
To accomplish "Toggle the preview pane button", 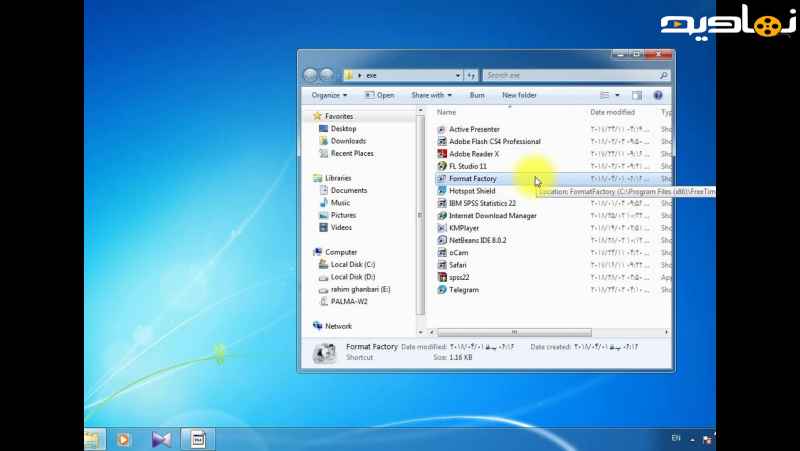I will click(x=637, y=95).
